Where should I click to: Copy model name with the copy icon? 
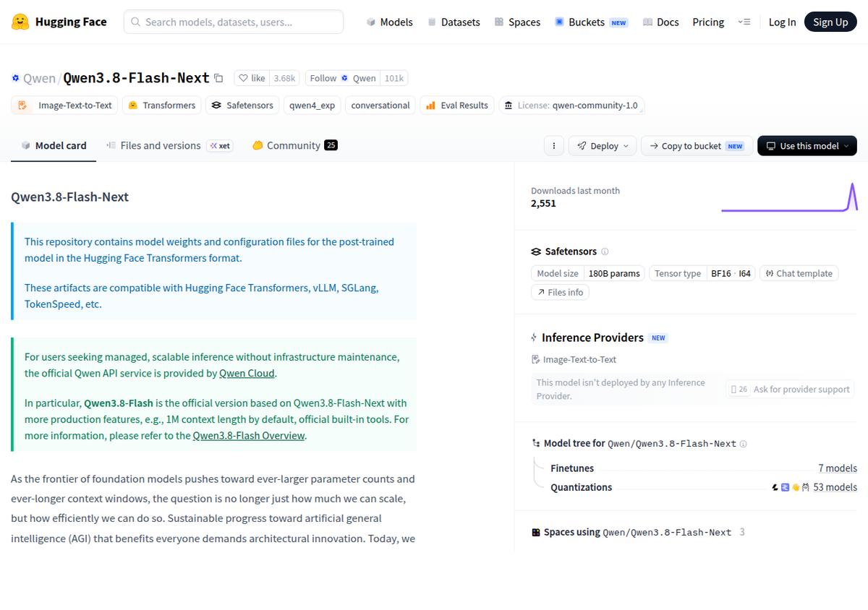point(219,78)
